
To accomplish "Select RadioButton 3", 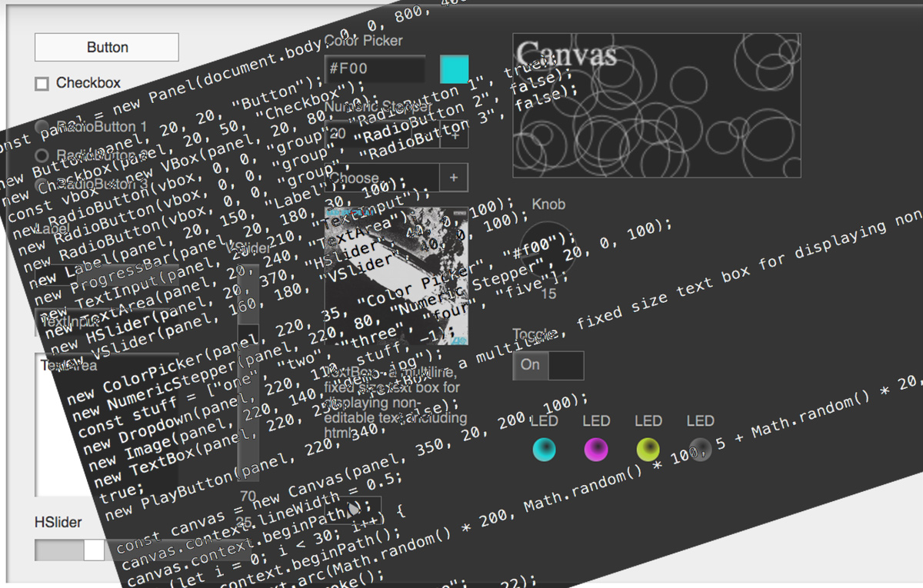I will click(x=42, y=184).
